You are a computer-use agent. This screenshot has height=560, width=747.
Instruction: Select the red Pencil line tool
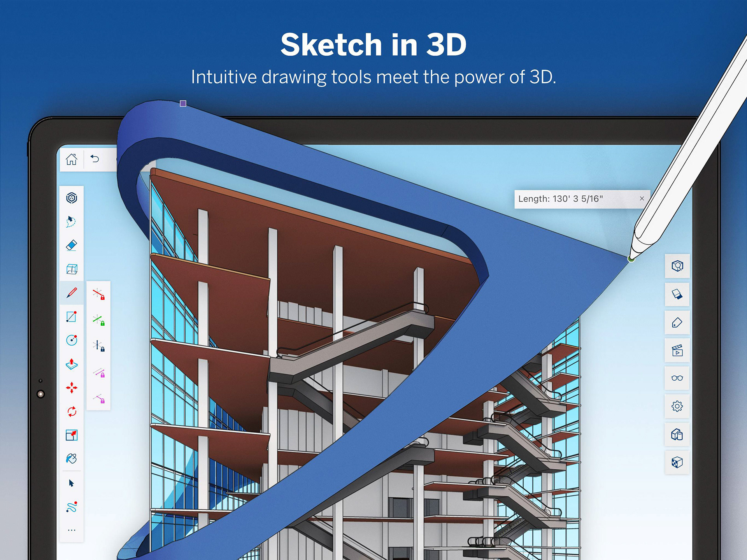[72, 293]
